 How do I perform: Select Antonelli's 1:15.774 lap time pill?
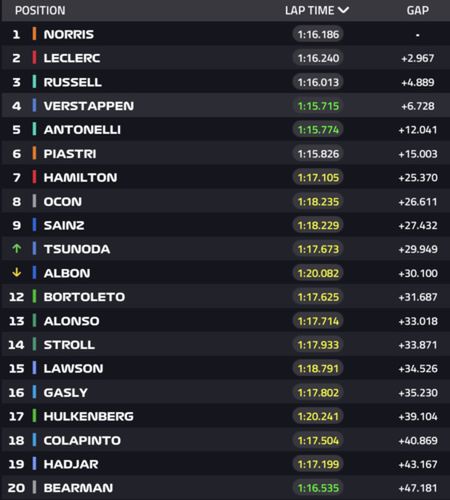318,129
